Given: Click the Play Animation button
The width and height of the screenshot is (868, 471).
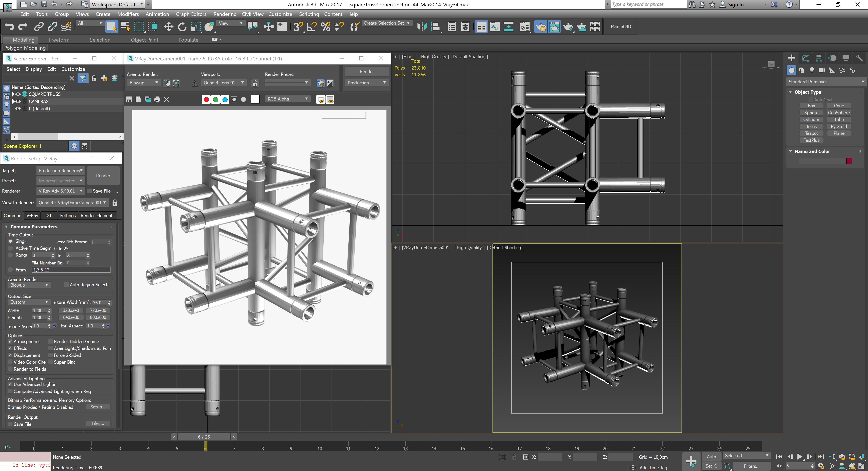Looking at the screenshot, I should click(799, 457).
